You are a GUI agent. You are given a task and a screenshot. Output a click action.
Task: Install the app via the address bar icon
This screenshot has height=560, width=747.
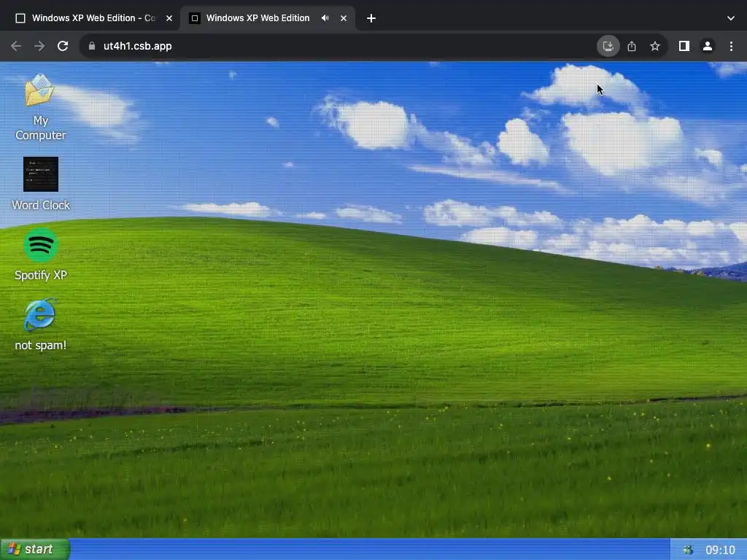point(608,46)
